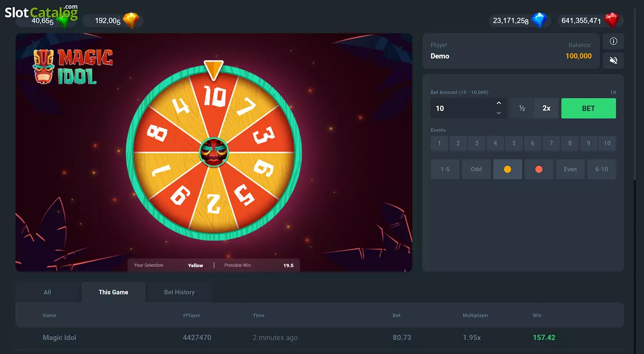644x354 pixels.
Task: Click the orange pointer above the wheel
Action: pyautogui.click(x=214, y=70)
